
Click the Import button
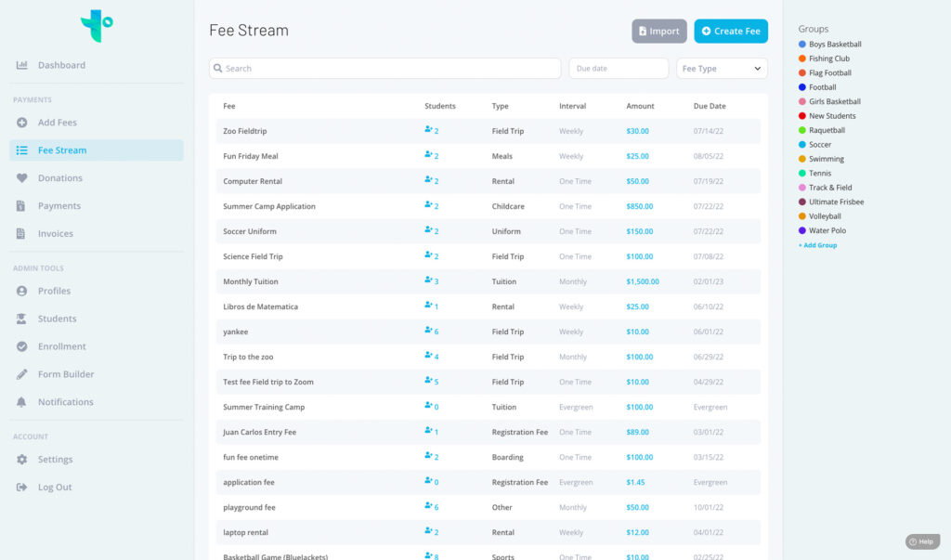coord(659,31)
